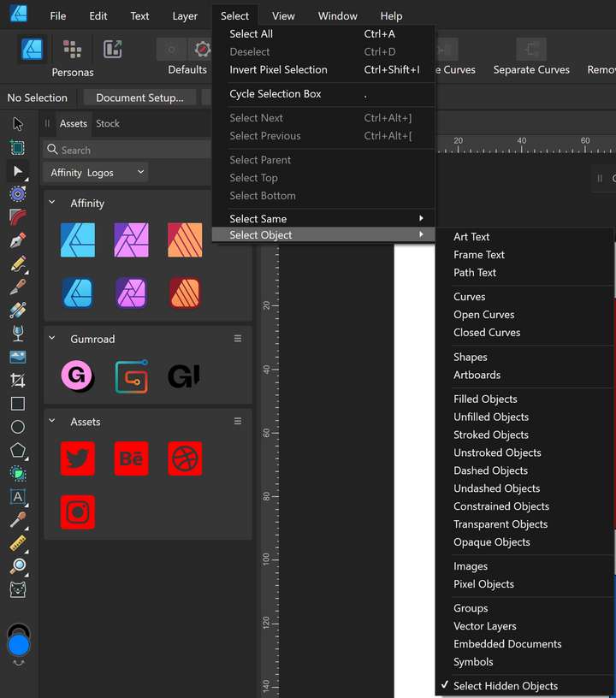
Task: Open the Affinity Logos category dropdown
Action: pos(95,172)
